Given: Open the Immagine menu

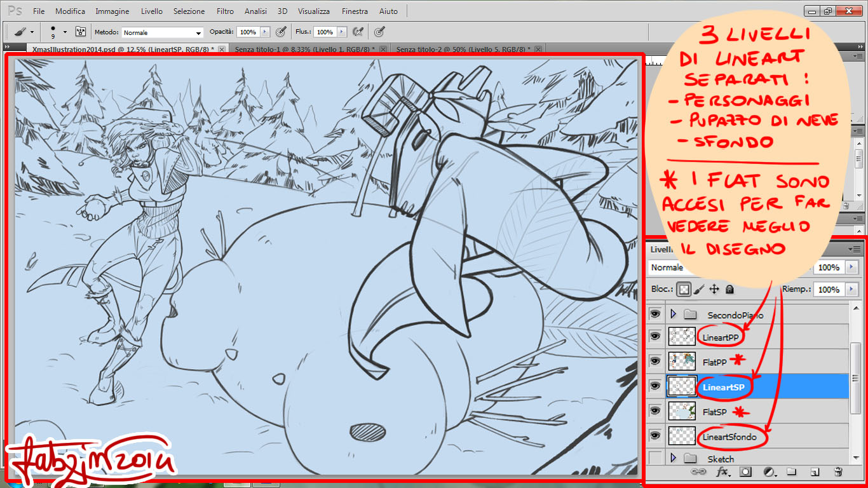Looking at the screenshot, I should click(112, 11).
